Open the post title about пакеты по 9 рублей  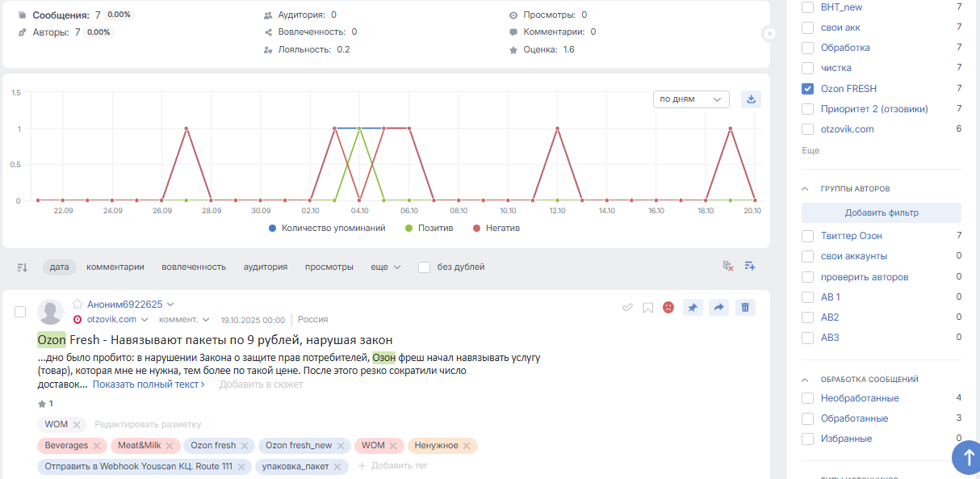click(215, 339)
